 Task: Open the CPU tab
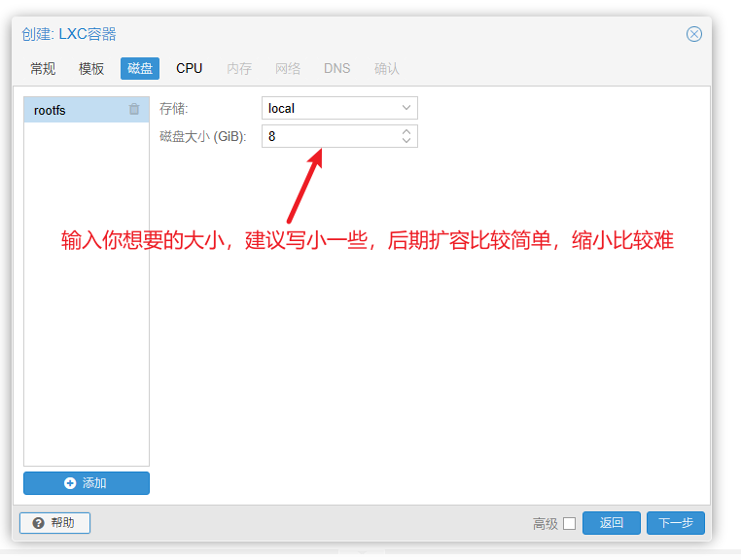coord(190,69)
